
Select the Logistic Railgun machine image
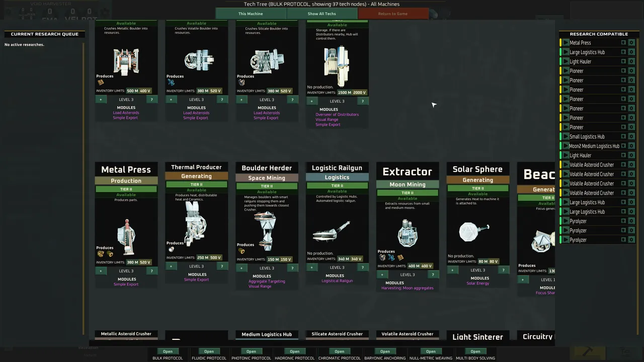pyautogui.click(x=331, y=232)
